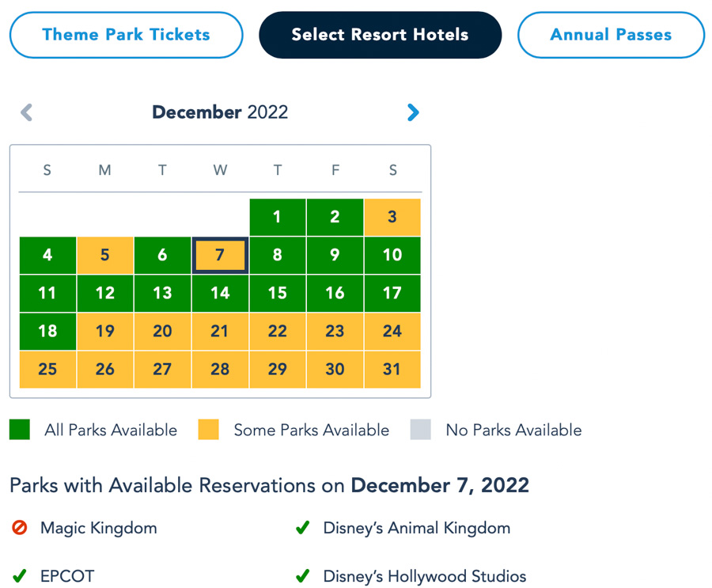Go to the next month arrow
Screen dimensions: 712x588
tap(412, 113)
